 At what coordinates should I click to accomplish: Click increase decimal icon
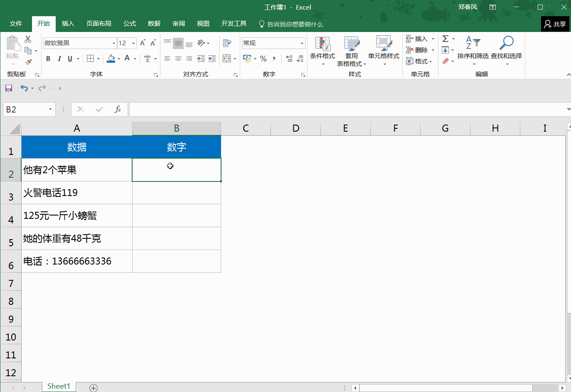[x=289, y=59]
